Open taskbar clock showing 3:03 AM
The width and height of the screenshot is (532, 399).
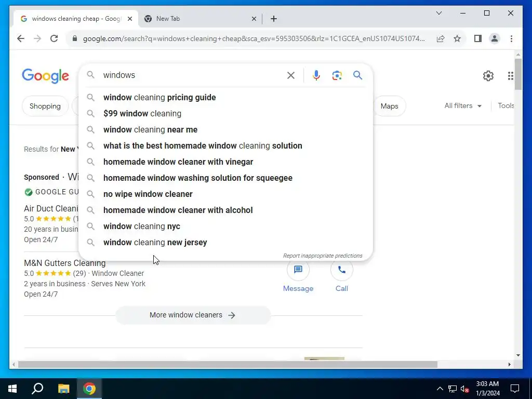click(487, 389)
